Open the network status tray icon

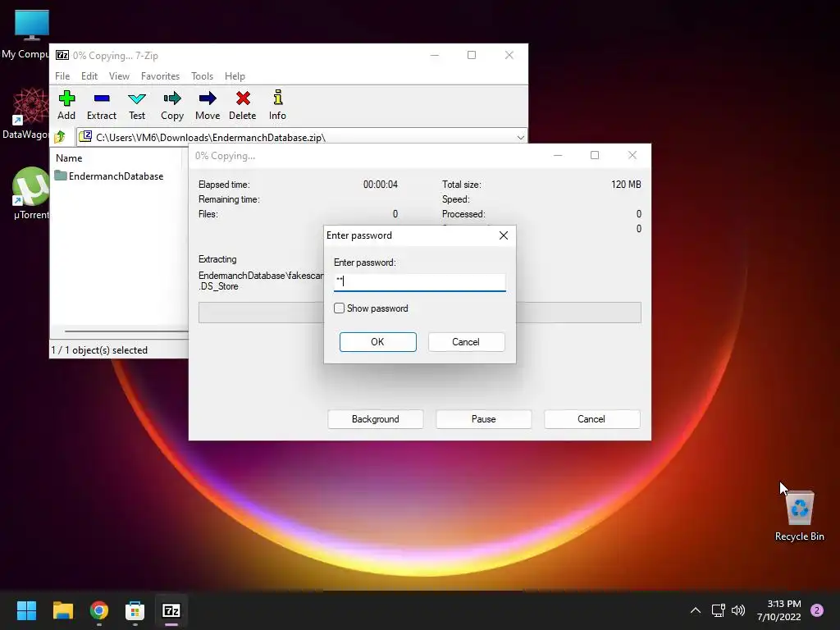(x=718, y=610)
